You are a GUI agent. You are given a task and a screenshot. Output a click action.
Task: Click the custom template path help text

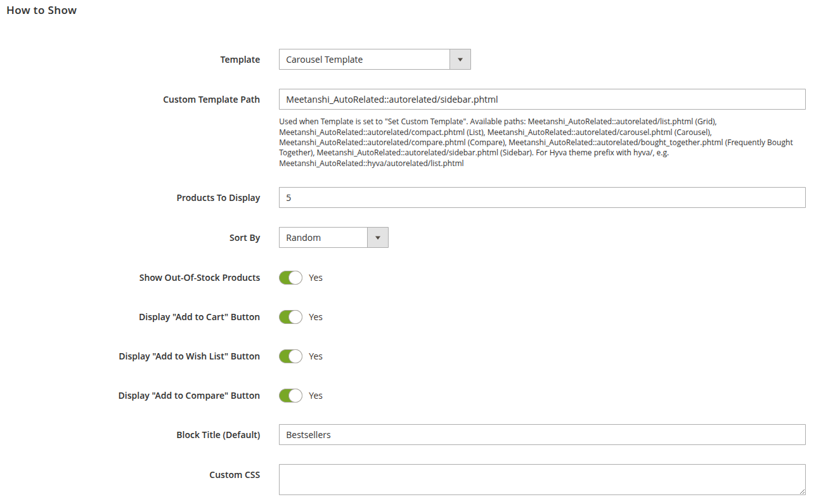[x=536, y=143]
